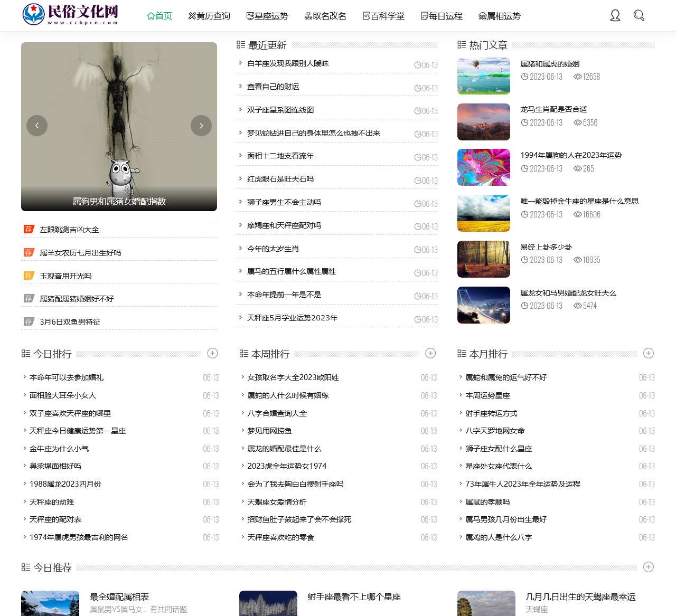
Task: Select 取名改名 from the top menu
Action: click(325, 16)
